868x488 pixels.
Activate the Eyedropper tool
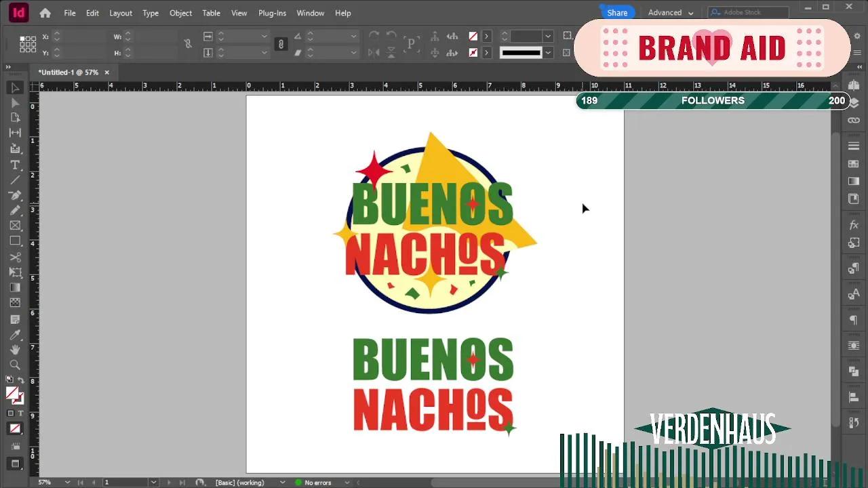(x=15, y=335)
